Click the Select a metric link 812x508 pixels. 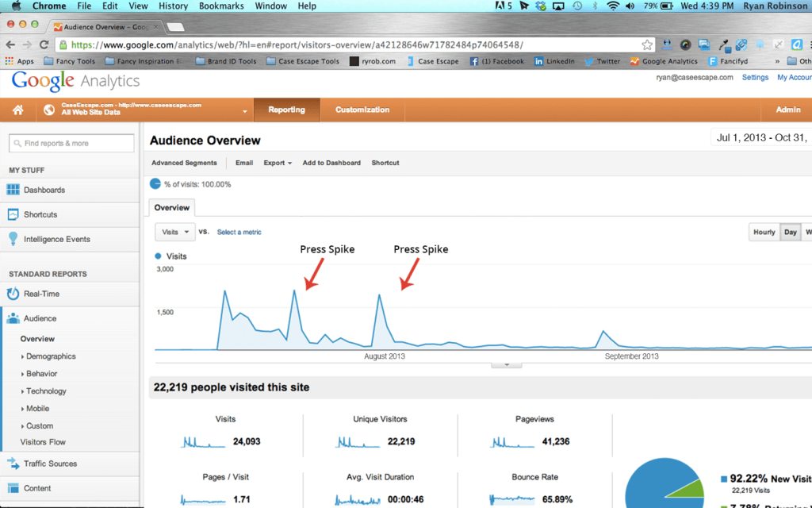[x=239, y=233]
